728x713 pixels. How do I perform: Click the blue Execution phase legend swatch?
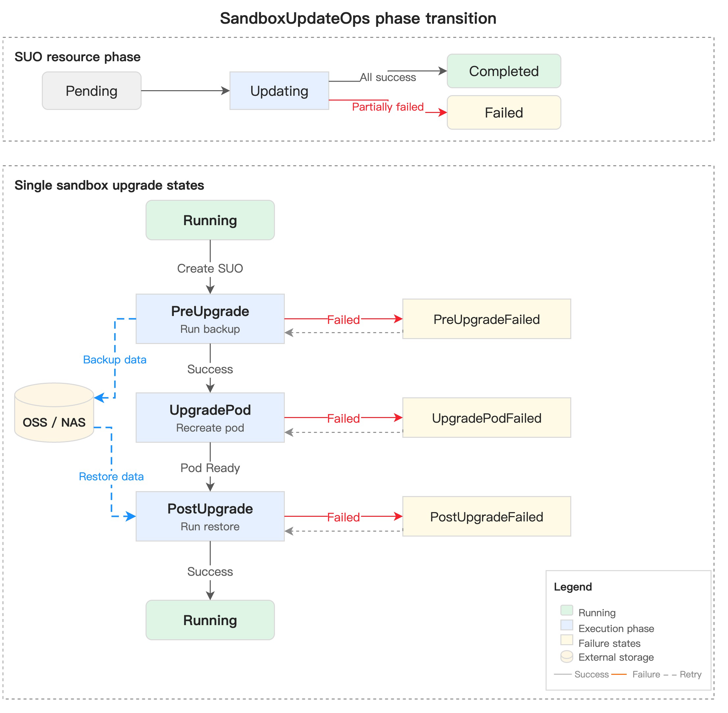point(567,625)
